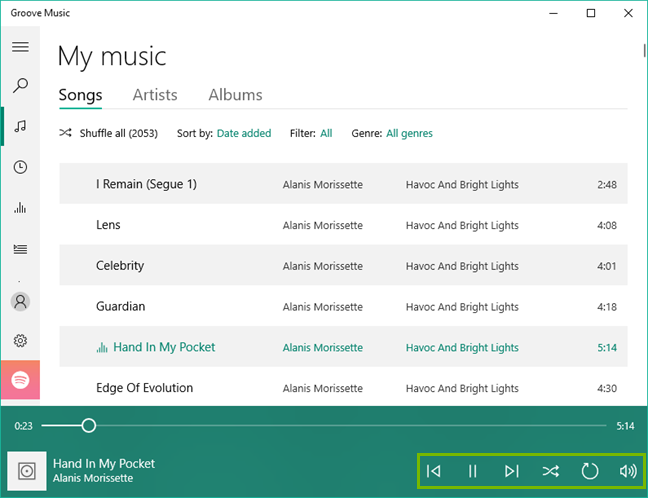The image size is (648, 498).
Task: Open Playlists icon in sidebar
Action: tap(20, 249)
